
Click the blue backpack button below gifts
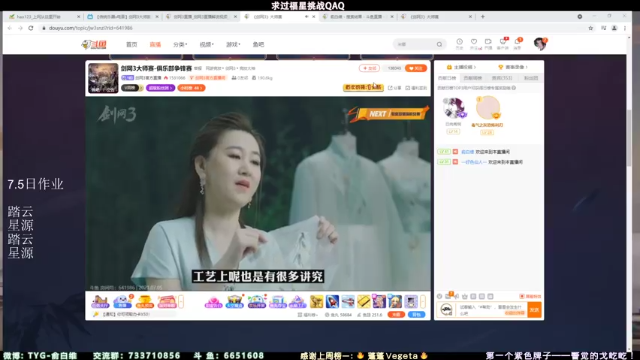(x=416, y=315)
